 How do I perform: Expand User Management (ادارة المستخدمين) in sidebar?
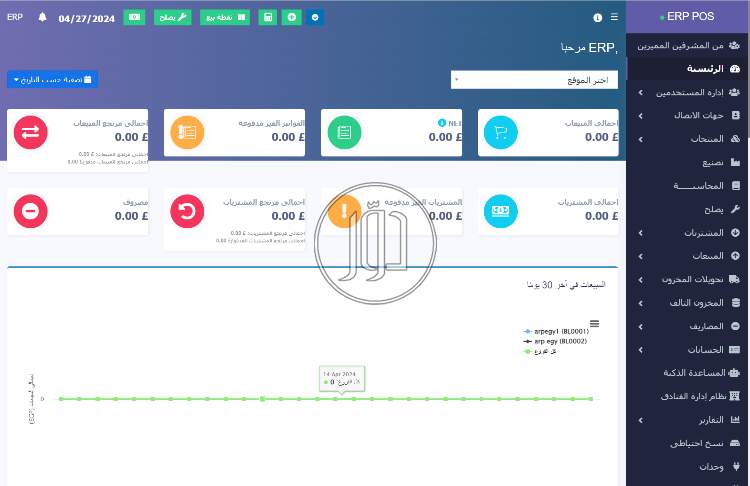[x=688, y=92]
